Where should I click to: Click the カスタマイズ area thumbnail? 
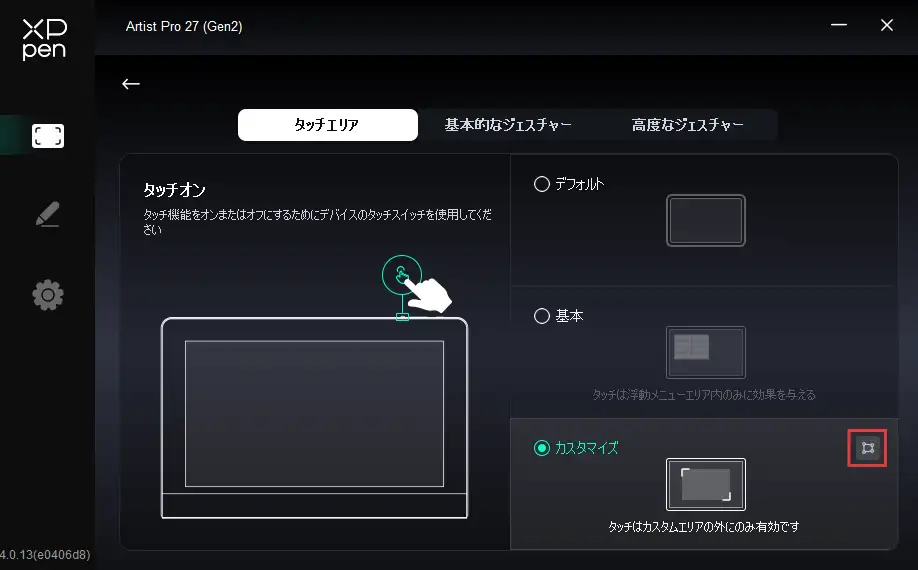click(705, 484)
